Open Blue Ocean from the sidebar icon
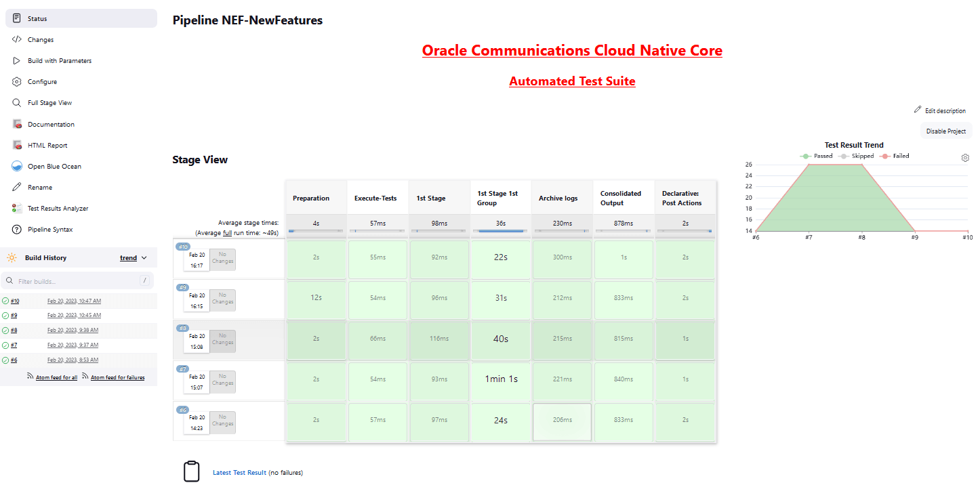Image resolution: width=980 pixels, height=485 pixels. 16,166
